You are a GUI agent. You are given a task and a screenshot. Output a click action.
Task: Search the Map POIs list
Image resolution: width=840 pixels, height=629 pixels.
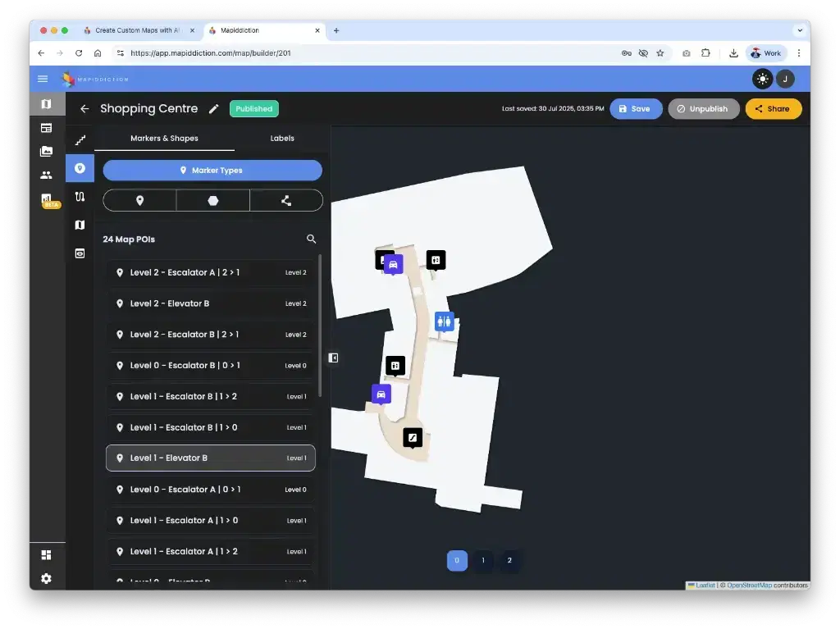311,239
